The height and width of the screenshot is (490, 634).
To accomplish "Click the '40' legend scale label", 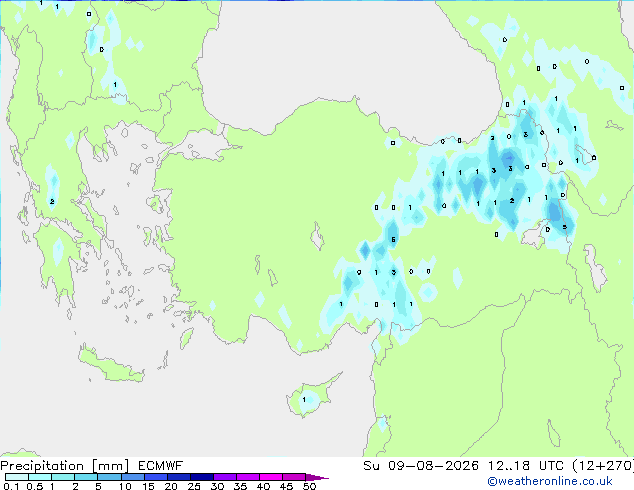I will (x=263, y=486).
